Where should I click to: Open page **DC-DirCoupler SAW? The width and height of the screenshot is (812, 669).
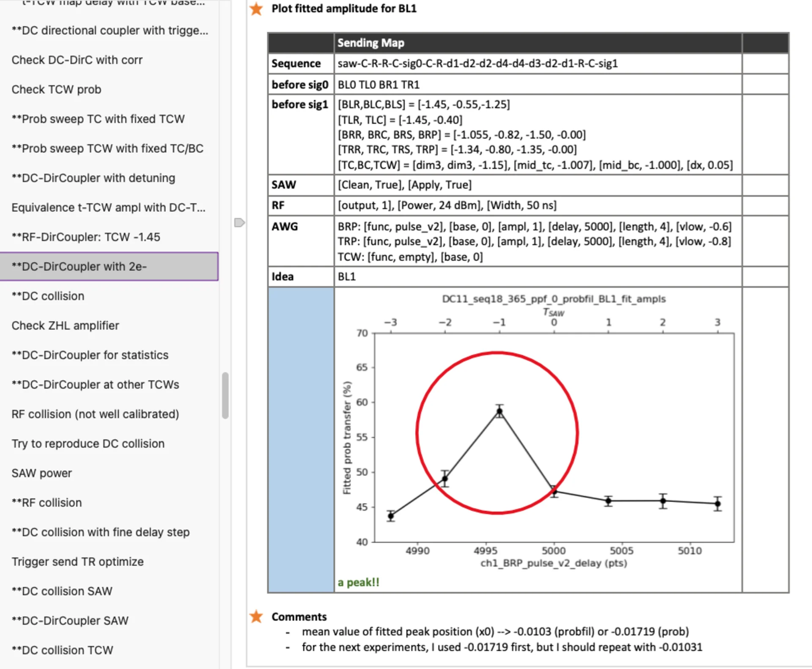click(110, 621)
